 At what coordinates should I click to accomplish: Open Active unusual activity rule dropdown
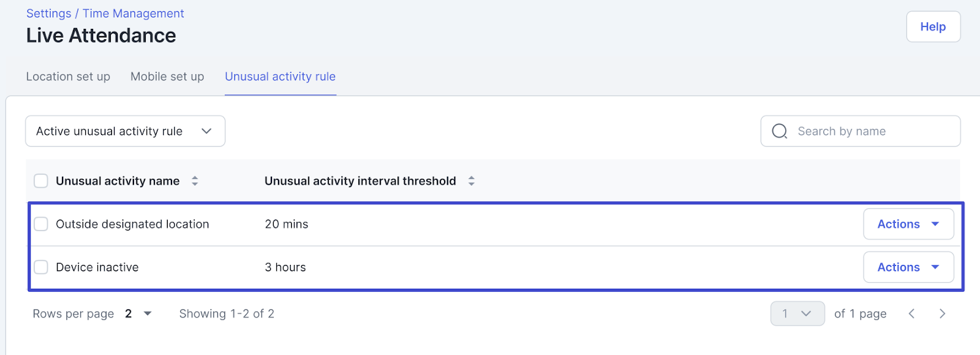click(x=125, y=131)
